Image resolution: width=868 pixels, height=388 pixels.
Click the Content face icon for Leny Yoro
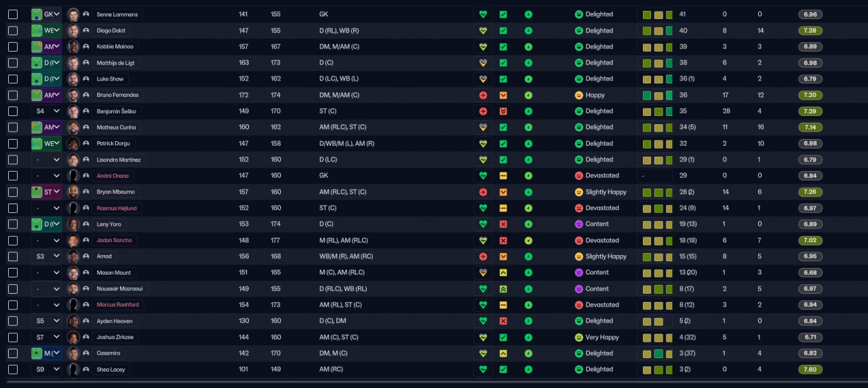click(578, 224)
